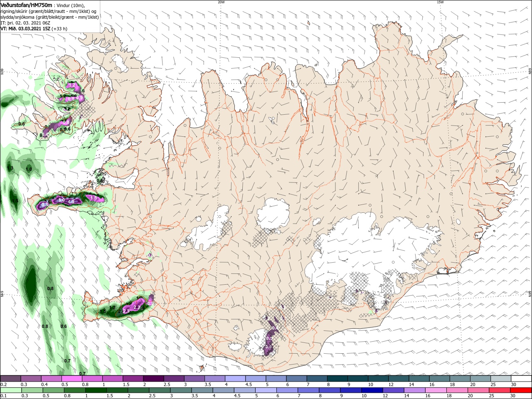Screen dimensions: 532x399
Task: Click the '15W' longitude label
Action: [440, 2]
